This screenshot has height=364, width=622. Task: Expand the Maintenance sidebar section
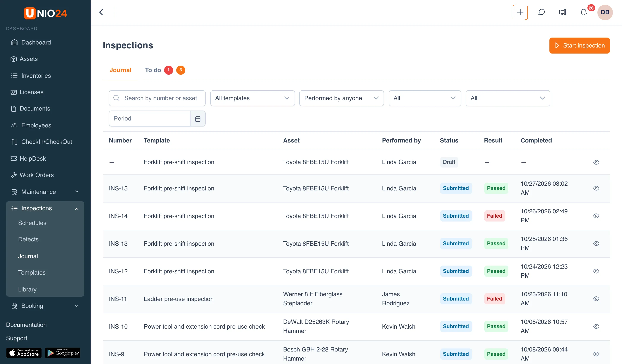tap(45, 192)
